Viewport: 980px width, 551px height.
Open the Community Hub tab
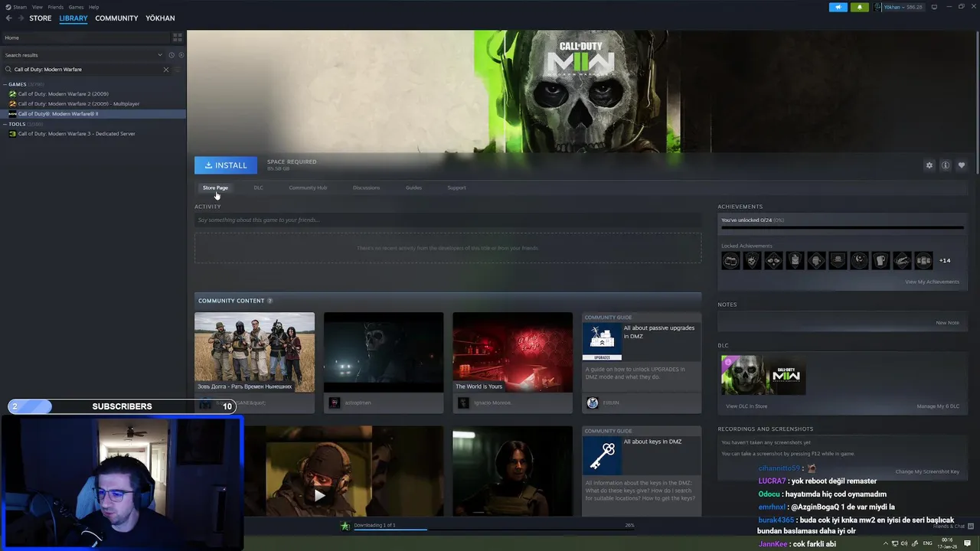tap(308, 187)
